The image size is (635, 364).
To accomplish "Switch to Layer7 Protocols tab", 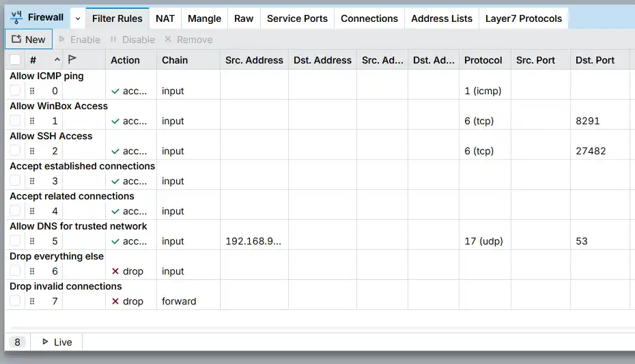I will [524, 18].
